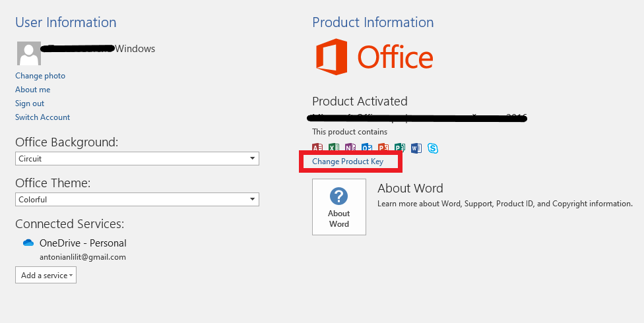Open the About me link

[33, 90]
